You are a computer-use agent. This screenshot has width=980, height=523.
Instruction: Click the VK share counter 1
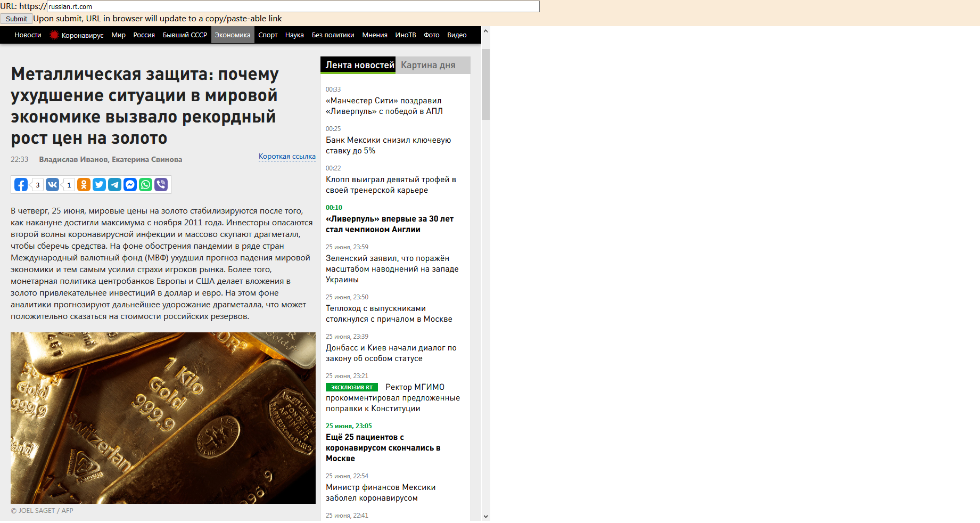69,185
